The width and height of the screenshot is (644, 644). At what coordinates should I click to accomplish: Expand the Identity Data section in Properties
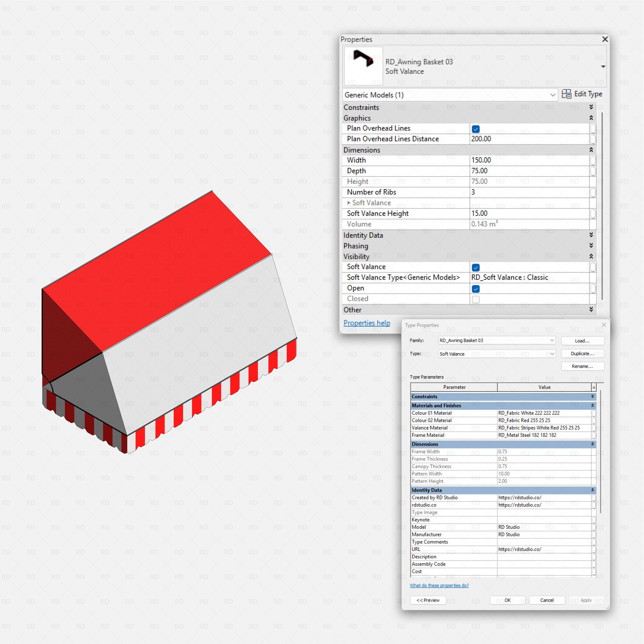click(x=591, y=235)
